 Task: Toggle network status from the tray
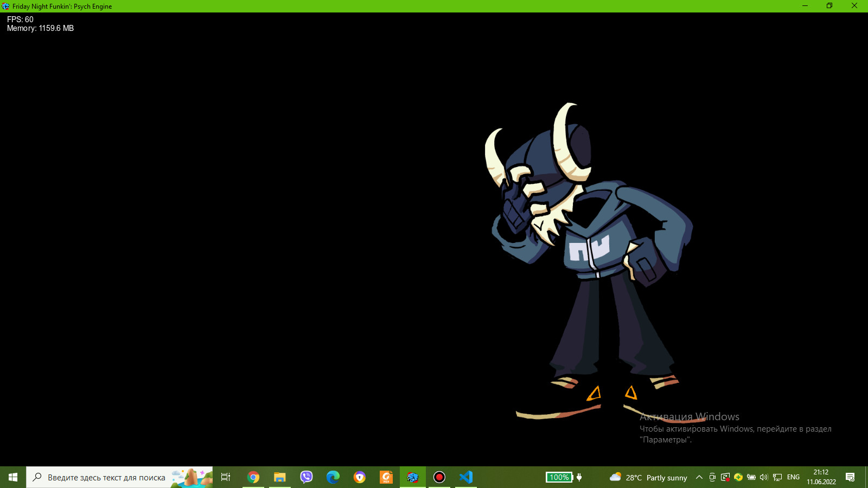click(x=777, y=477)
